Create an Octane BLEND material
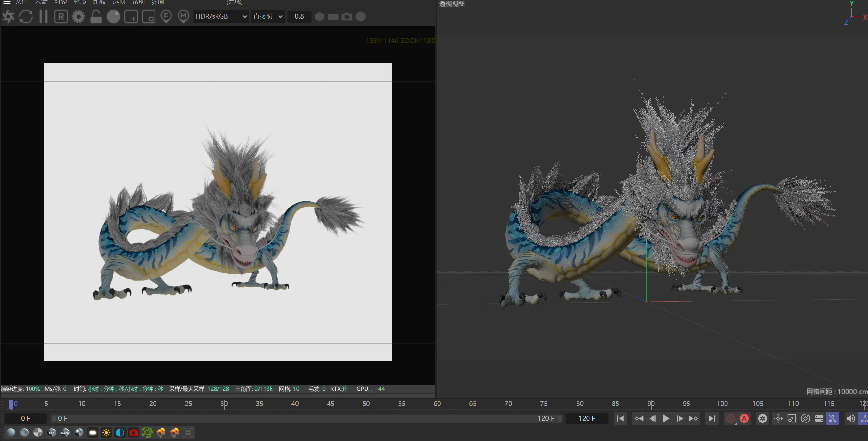Viewport: 868px width, 441px height. point(65,433)
